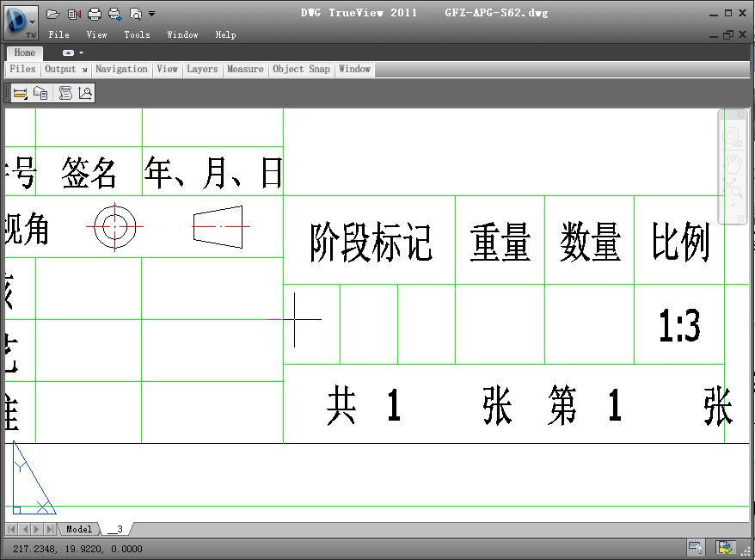755x560 pixels.
Task: Open the DWG TrueView application menu button
Action: pyautogui.click(x=21, y=22)
